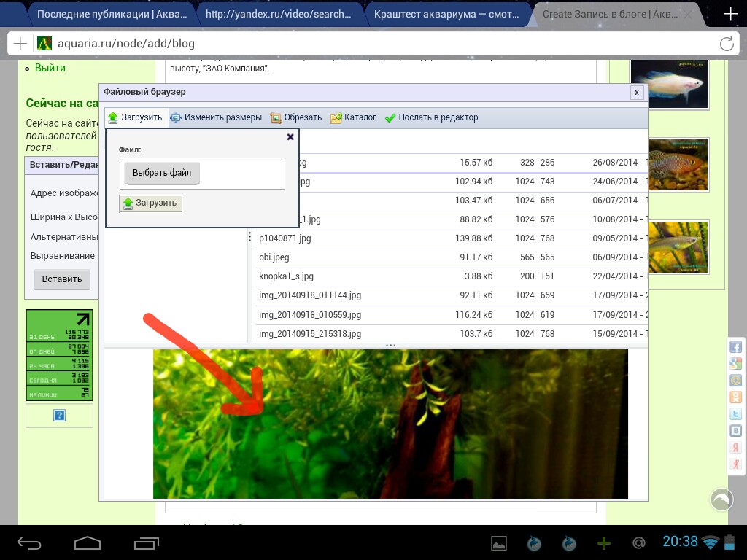Share via the Facebook icon
The image size is (747, 560).
[x=735, y=346]
